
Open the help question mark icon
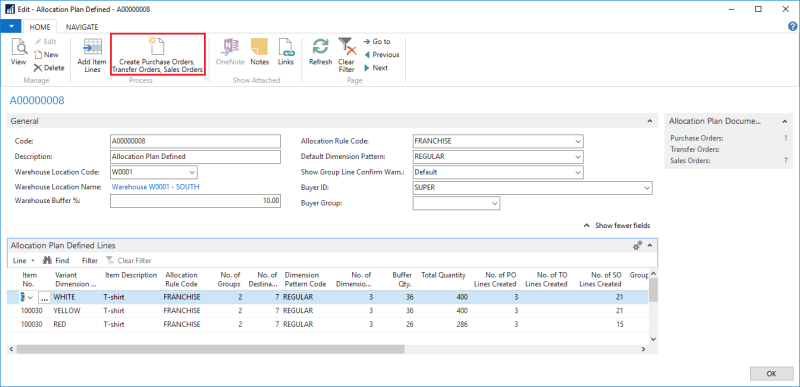coord(792,27)
